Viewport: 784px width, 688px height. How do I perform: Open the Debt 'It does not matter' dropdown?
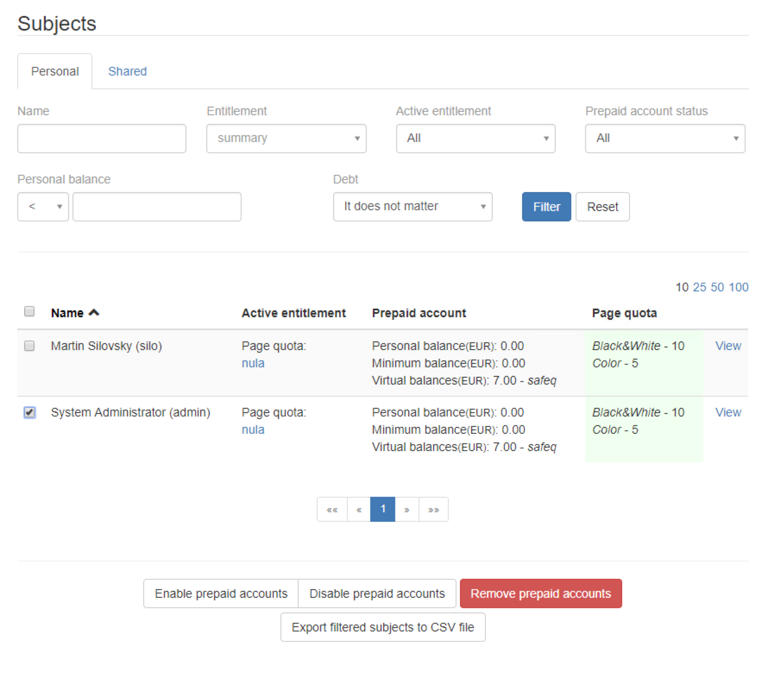pos(412,207)
